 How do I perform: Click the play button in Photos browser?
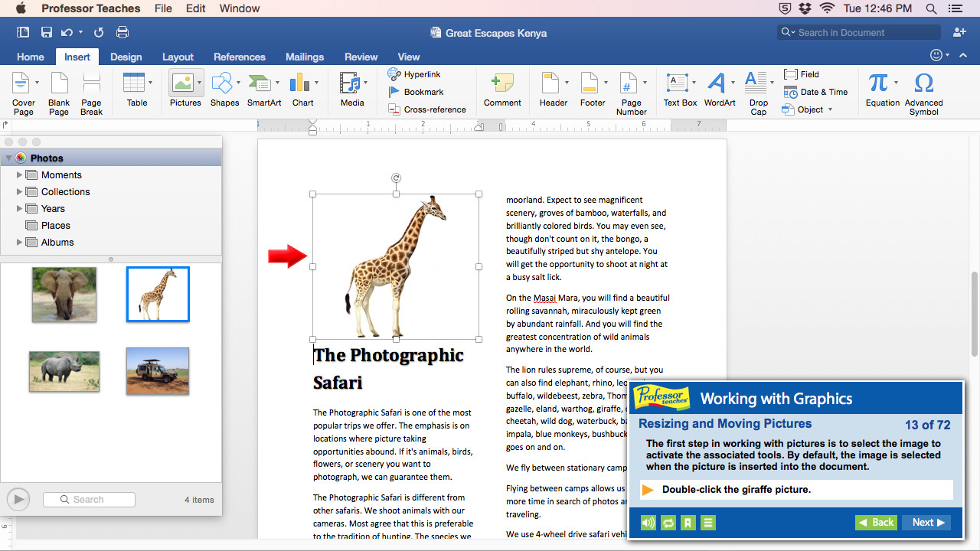tap(18, 499)
